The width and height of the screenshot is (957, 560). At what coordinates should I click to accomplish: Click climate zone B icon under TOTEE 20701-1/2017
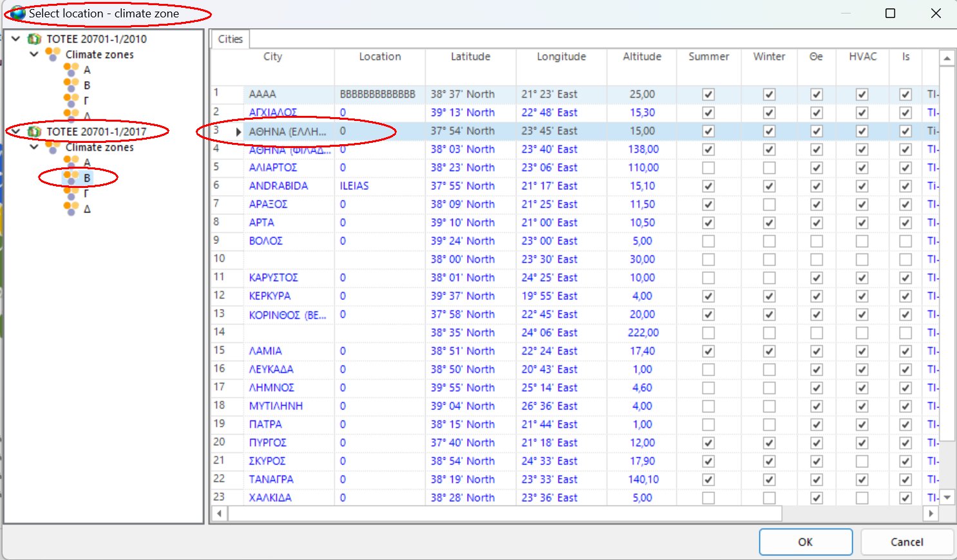coord(71,178)
